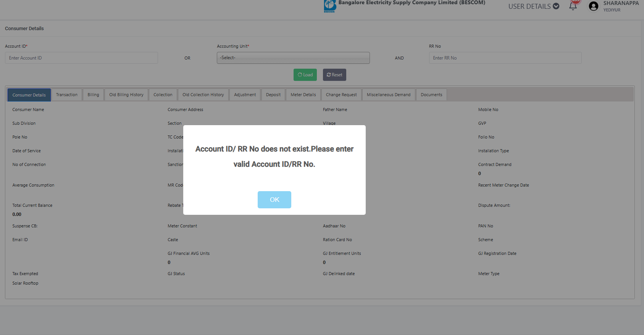The image size is (644, 335).
Task: Click the 'GVP' label
Action: 482,123
